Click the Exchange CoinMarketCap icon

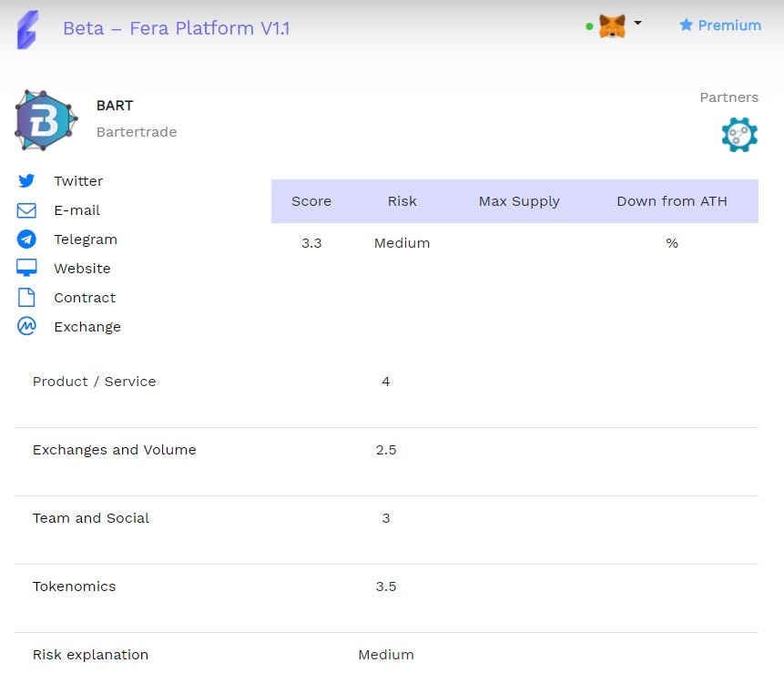[26, 327]
